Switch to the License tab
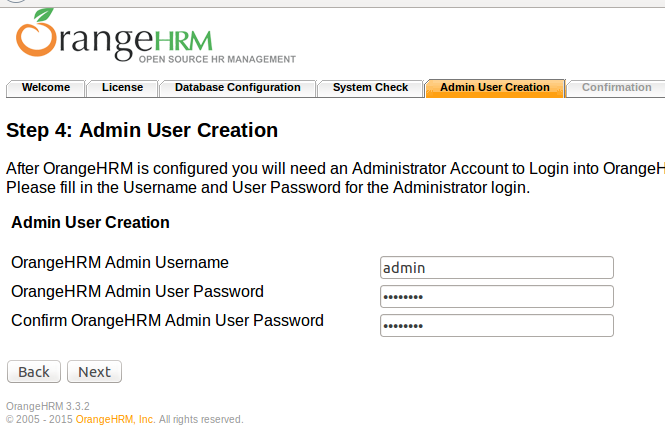This screenshot has height=430, width=665. tap(122, 88)
